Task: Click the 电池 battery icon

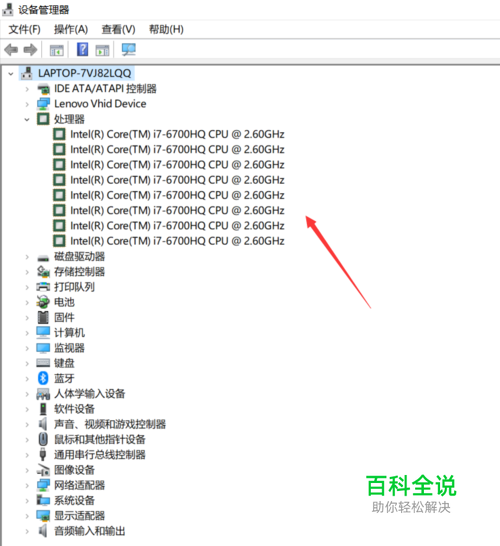Action: tap(43, 302)
